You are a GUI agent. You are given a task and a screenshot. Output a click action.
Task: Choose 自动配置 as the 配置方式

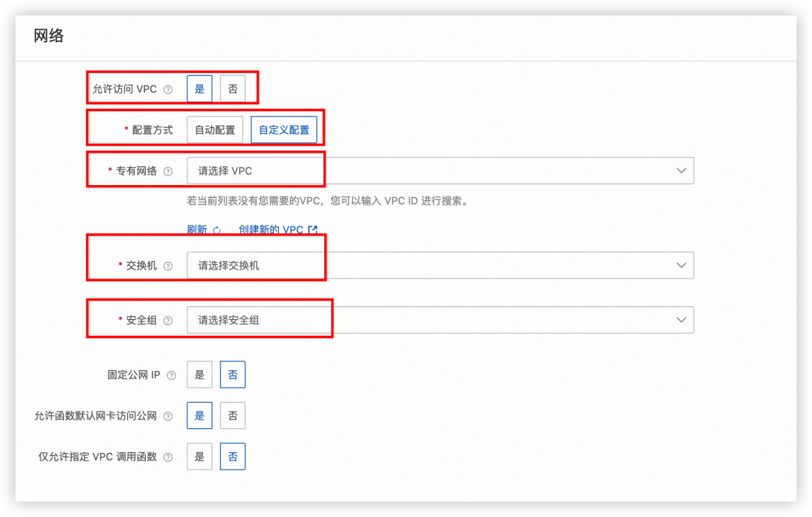(x=215, y=129)
